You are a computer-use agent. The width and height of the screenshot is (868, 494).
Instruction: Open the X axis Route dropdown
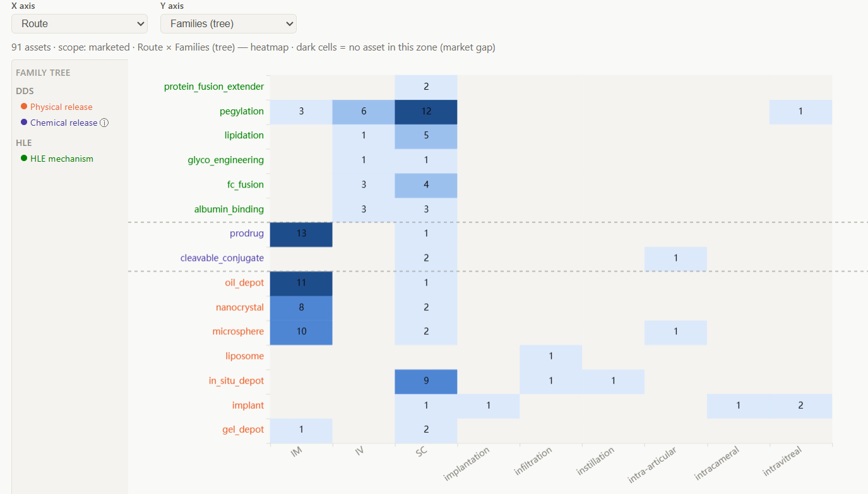80,24
